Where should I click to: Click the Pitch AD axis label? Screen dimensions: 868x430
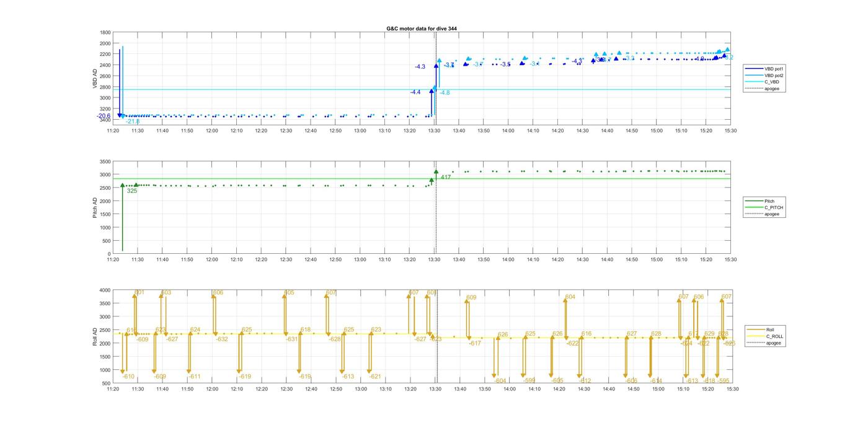click(x=95, y=207)
